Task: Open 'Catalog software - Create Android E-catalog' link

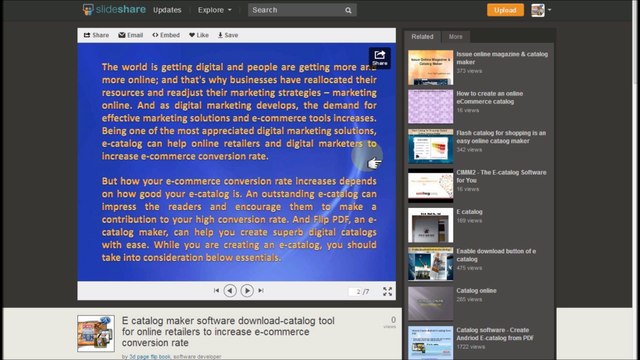Action: click(495, 334)
